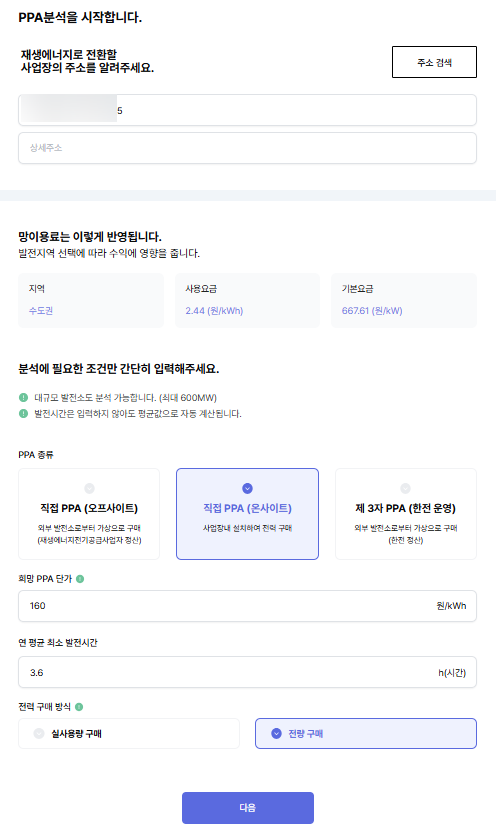Choose 직접 PPA (온사이트) type card
The image size is (496, 831).
click(x=247, y=514)
